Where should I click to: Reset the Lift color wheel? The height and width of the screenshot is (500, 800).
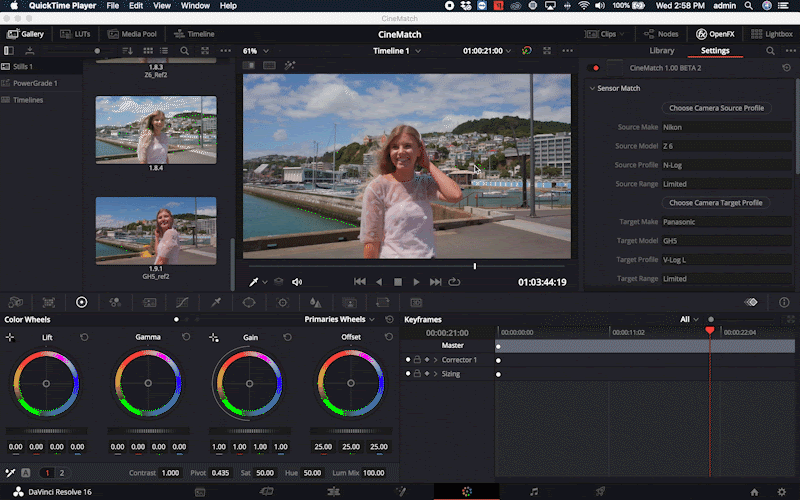click(x=84, y=338)
